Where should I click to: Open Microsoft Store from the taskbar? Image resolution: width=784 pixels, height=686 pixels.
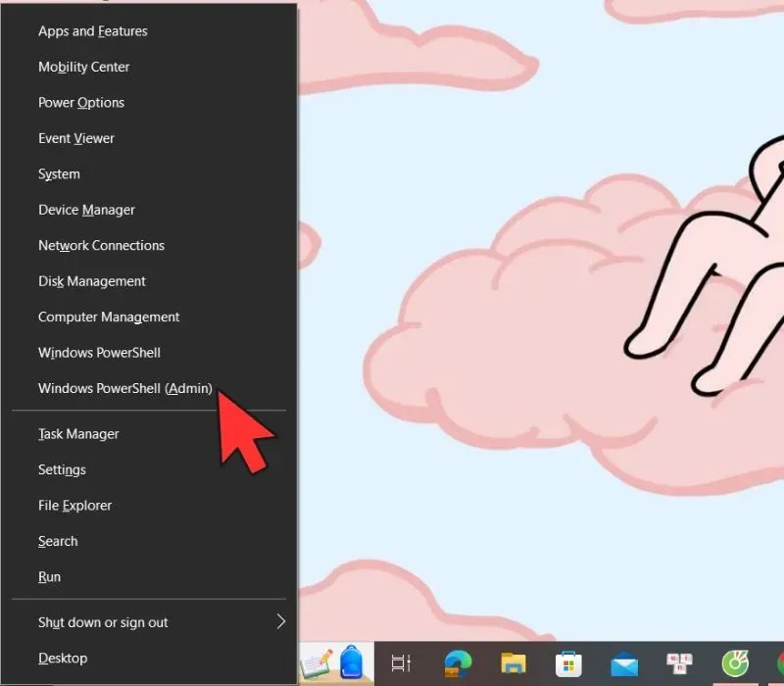coord(569,664)
